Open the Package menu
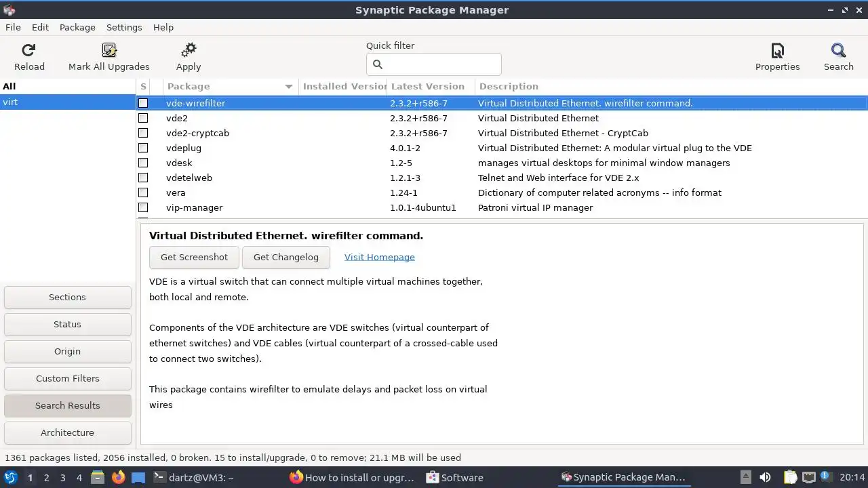The image size is (868, 488). tap(77, 27)
